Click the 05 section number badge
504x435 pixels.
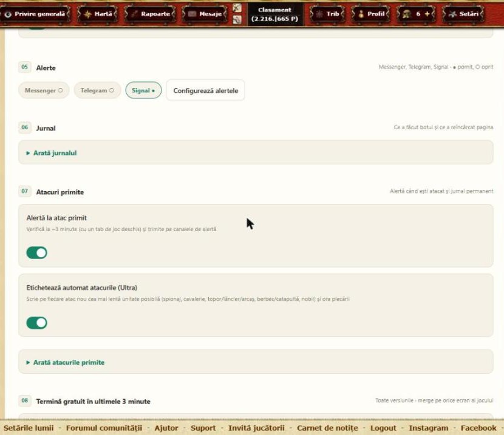(25, 67)
